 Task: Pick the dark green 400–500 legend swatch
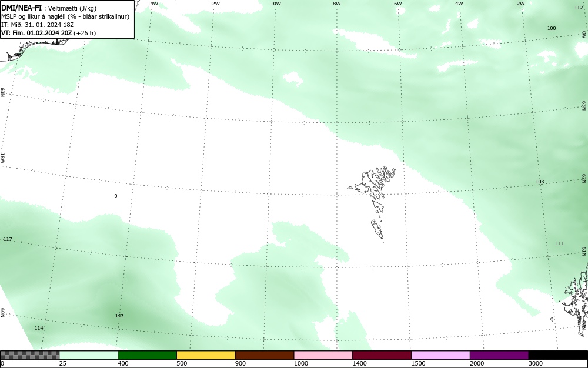[147, 355]
